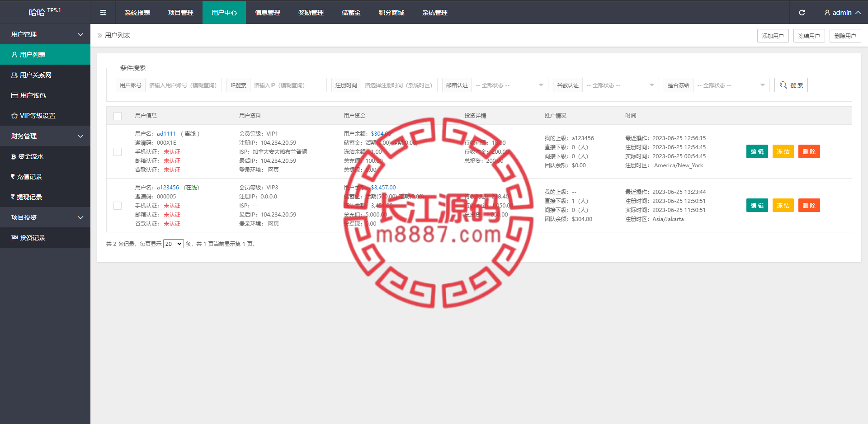Open the per-page count dropdown showing 20
The width and height of the screenshot is (868, 424).
click(174, 244)
